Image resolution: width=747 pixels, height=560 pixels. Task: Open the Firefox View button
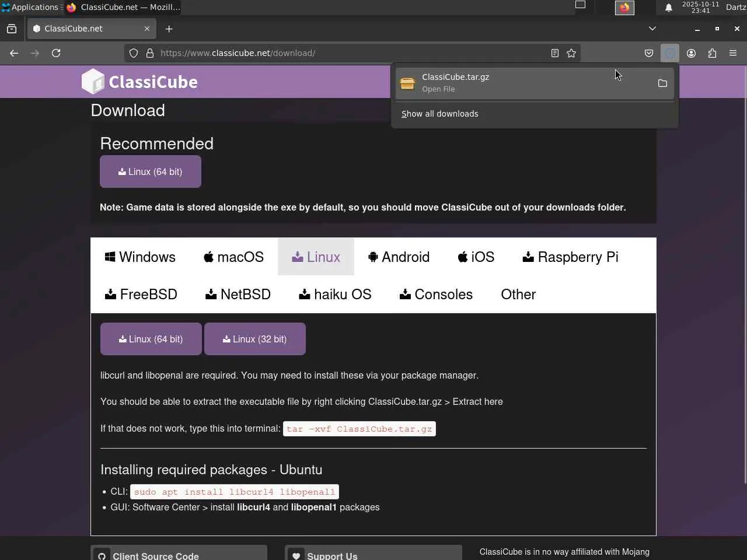tap(12, 29)
